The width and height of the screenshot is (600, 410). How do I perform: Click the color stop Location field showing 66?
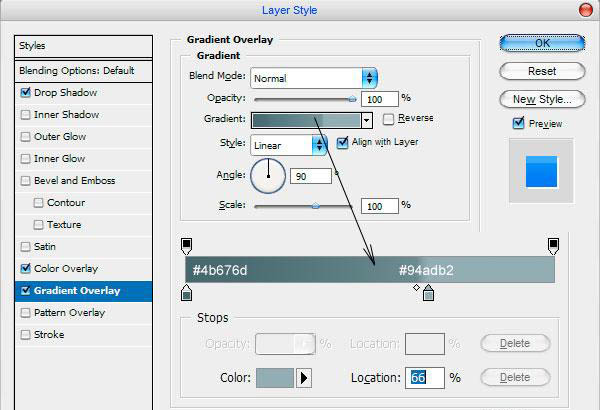click(x=425, y=378)
